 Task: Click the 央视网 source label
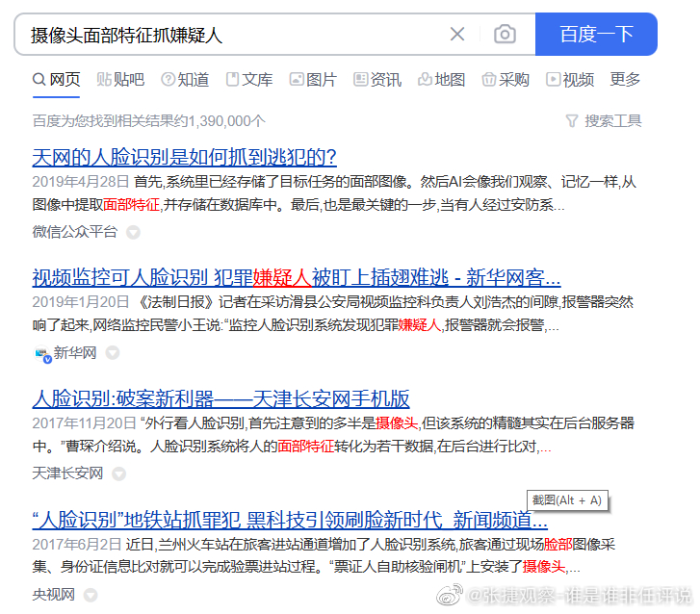pyautogui.click(x=54, y=595)
